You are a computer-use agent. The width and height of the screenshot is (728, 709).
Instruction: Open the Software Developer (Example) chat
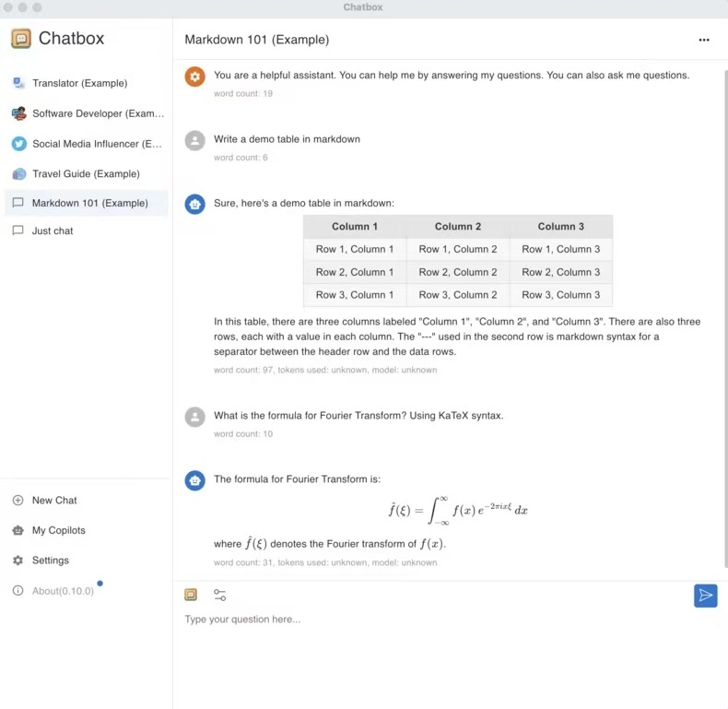click(87, 113)
